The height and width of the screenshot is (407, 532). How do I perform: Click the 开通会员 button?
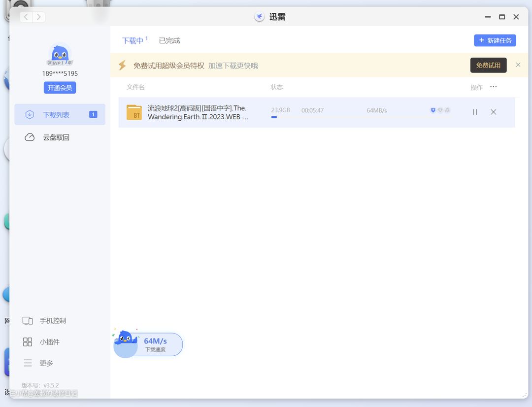[x=60, y=88]
